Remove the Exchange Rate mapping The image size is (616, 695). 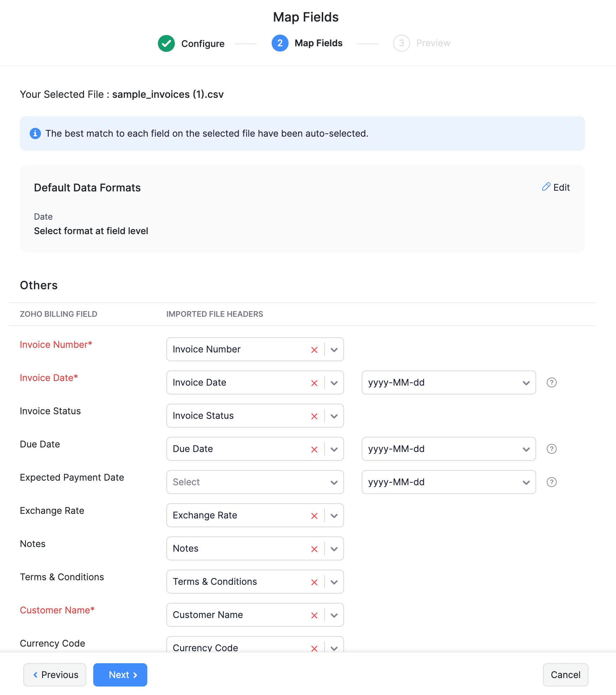click(x=314, y=516)
